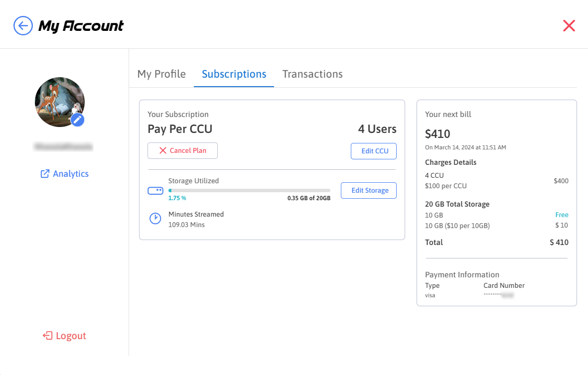Open the Transactions tab
The height and width of the screenshot is (375, 588).
[x=312, y=74]
